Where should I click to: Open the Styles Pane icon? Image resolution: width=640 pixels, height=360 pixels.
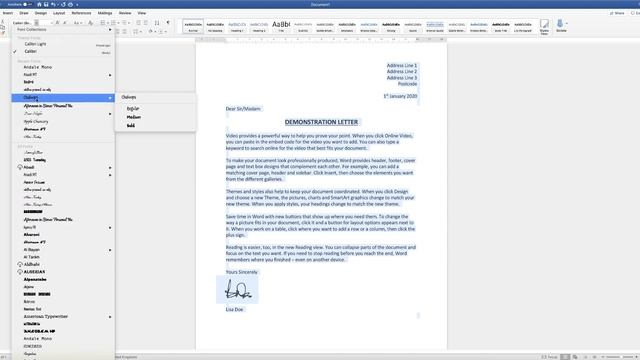tap(544, 27)
